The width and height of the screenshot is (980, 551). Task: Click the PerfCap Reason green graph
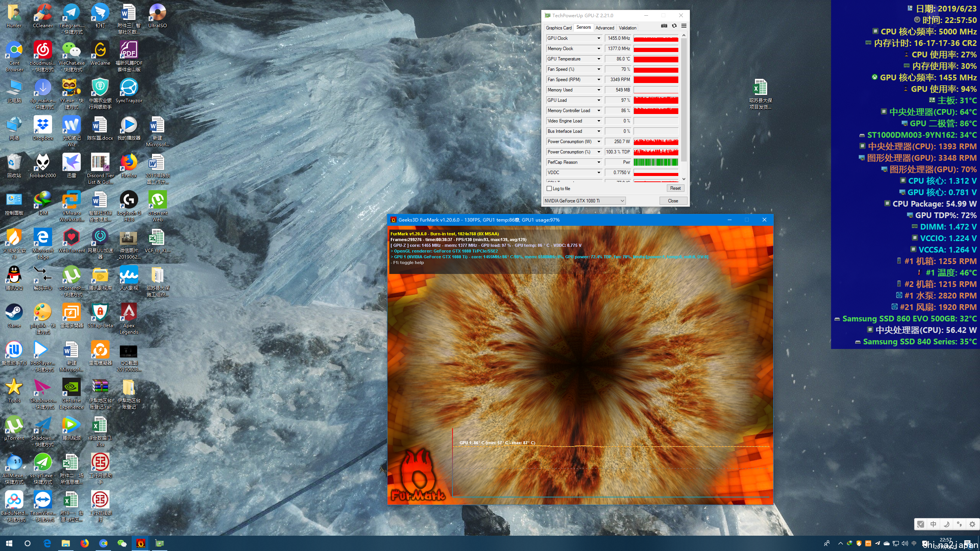point(656,162)
